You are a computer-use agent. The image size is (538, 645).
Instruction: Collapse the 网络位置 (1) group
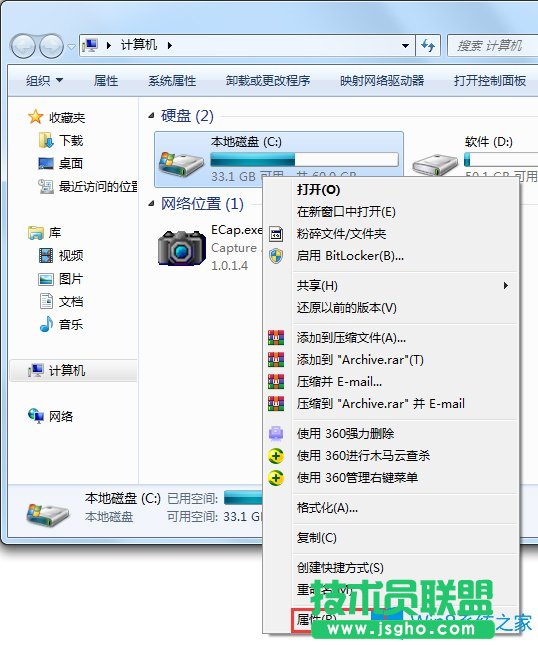[151, 204]
